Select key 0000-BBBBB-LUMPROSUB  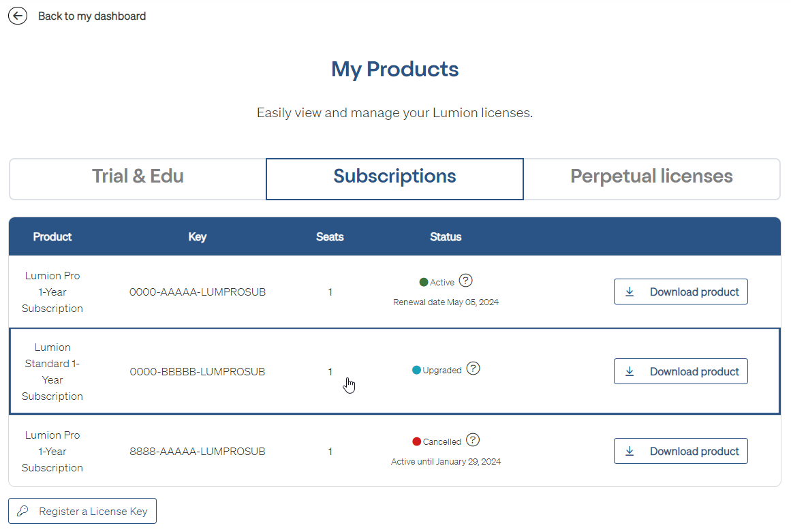click(198, 371)
